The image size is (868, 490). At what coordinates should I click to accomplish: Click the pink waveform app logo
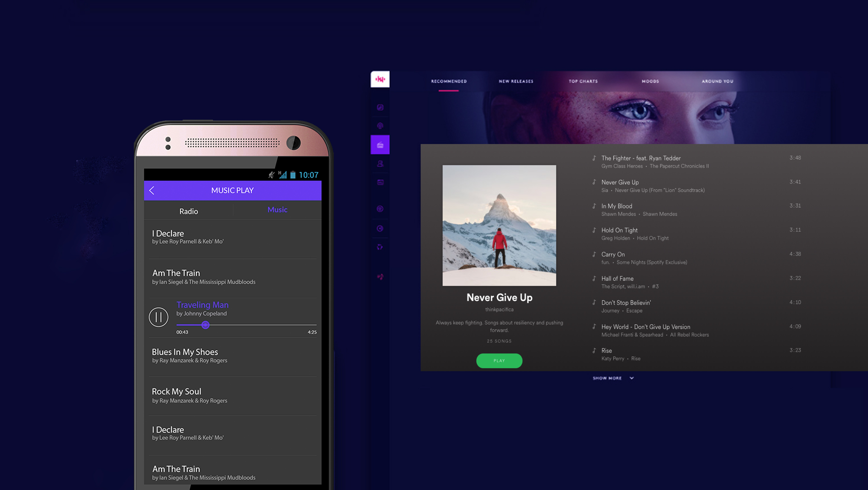click(380, 79)
